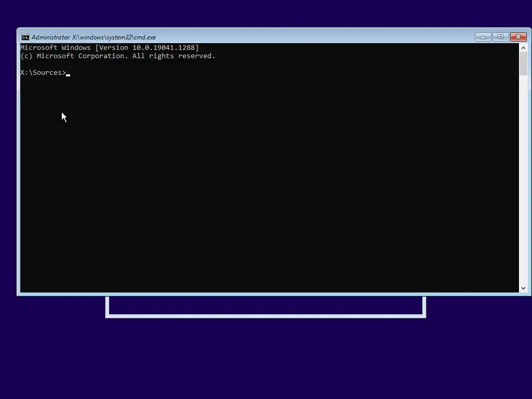
Task: Close the Administrator command prompt window
Action: coord(518,37)
